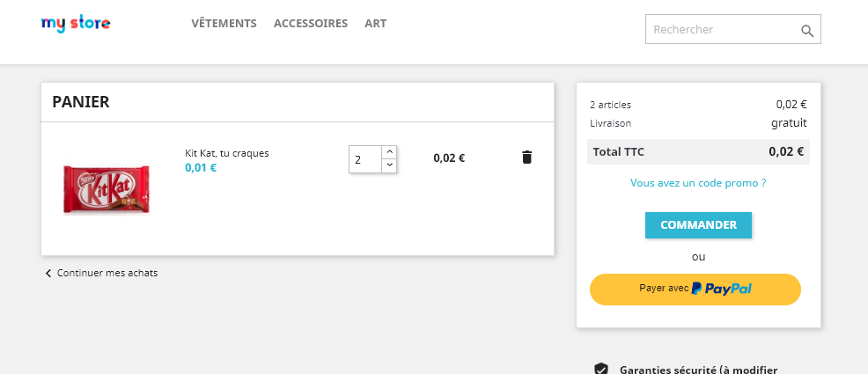Click the security guarantee shield icon
This screenshot has width=868, height=374.
point(601,369)
